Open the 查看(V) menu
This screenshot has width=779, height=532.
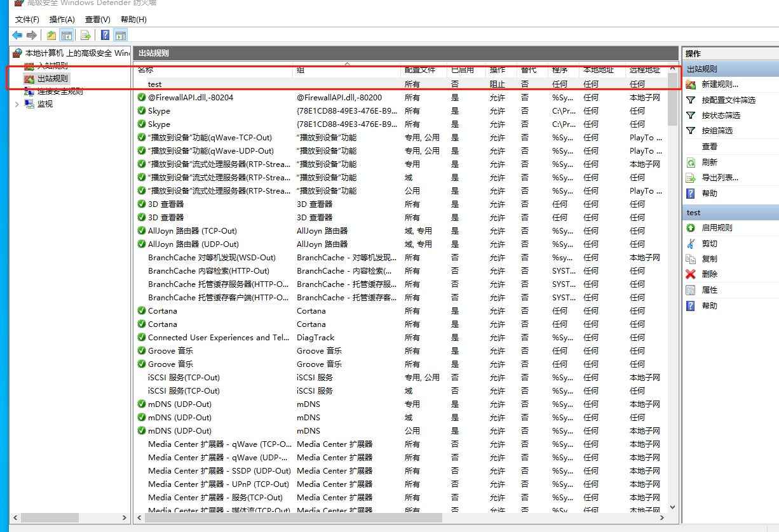click(x=98, y=20)
